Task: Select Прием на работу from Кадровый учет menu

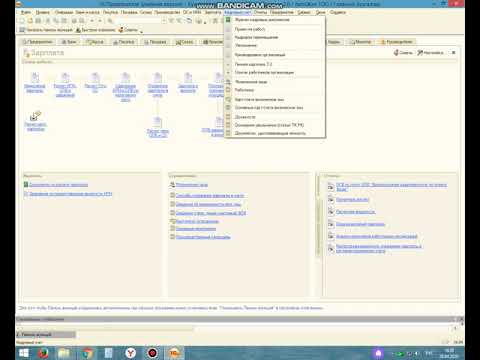Action: pyautogui.click(x=250, y=29)
